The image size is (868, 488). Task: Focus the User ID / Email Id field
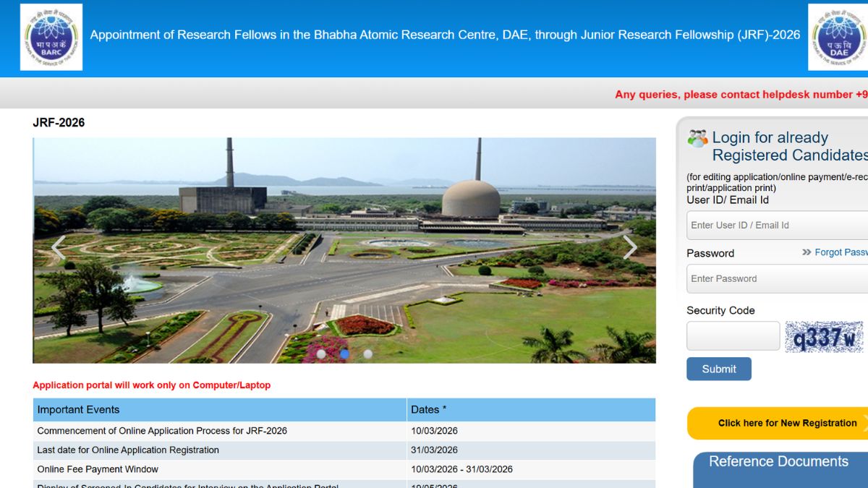click(x=778, y=226)
